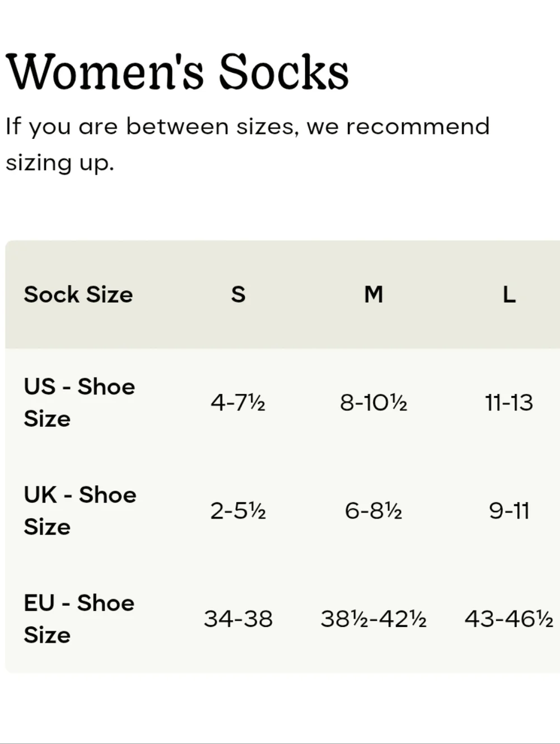The image size is (560, 744).
Task: Select the 4-7½ US size cell
Action: click(x=238, y=402)
